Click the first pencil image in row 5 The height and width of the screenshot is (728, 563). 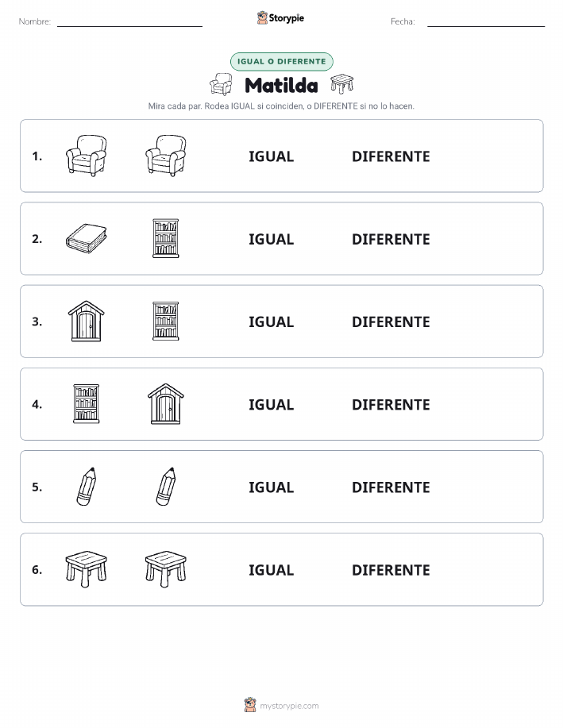coord(87,487)
